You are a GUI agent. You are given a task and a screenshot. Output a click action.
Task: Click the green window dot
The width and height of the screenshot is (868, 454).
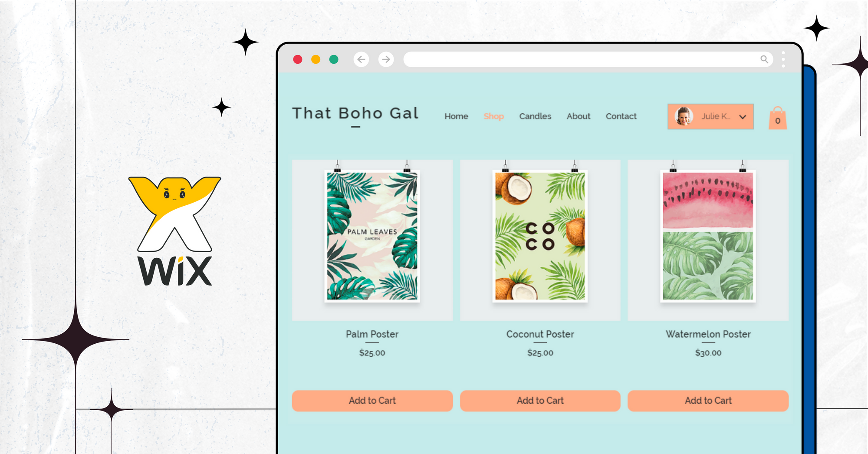point(334,59)
